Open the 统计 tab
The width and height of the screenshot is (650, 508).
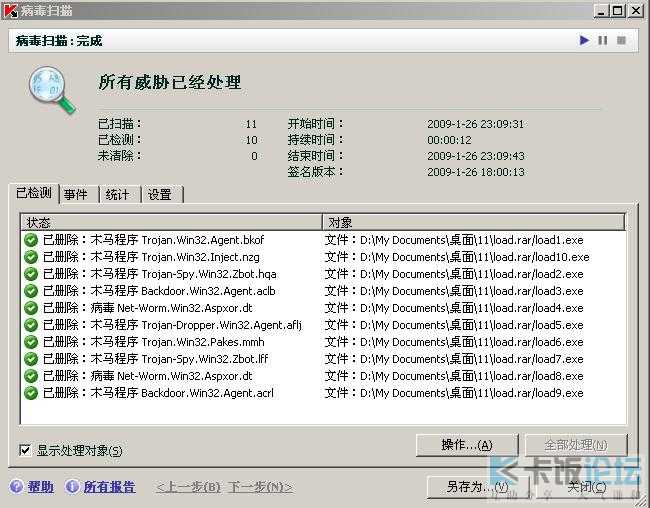120,194
